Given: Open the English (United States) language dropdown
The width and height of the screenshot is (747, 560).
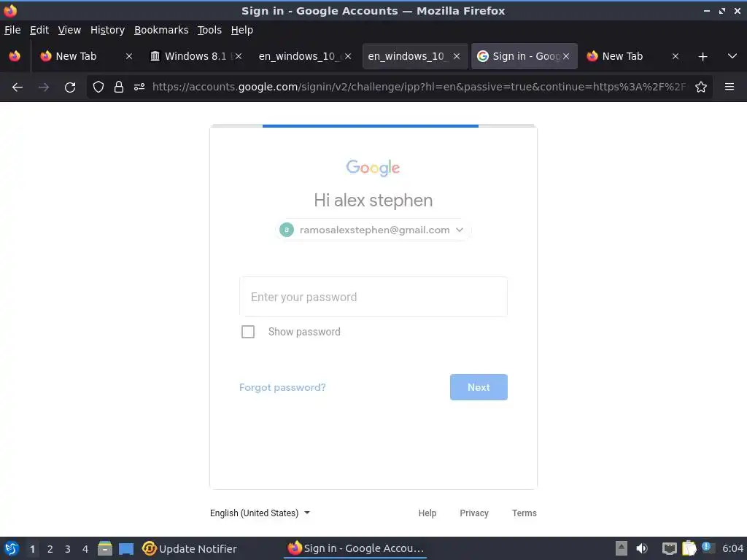Looking at the screenshot, I should tap(260, 513).
